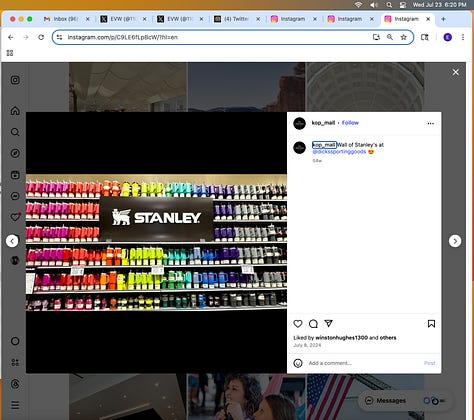Viewport: 474px width, 420px height.
Task: Click the address bar URL
Action: tap(123, 37)
